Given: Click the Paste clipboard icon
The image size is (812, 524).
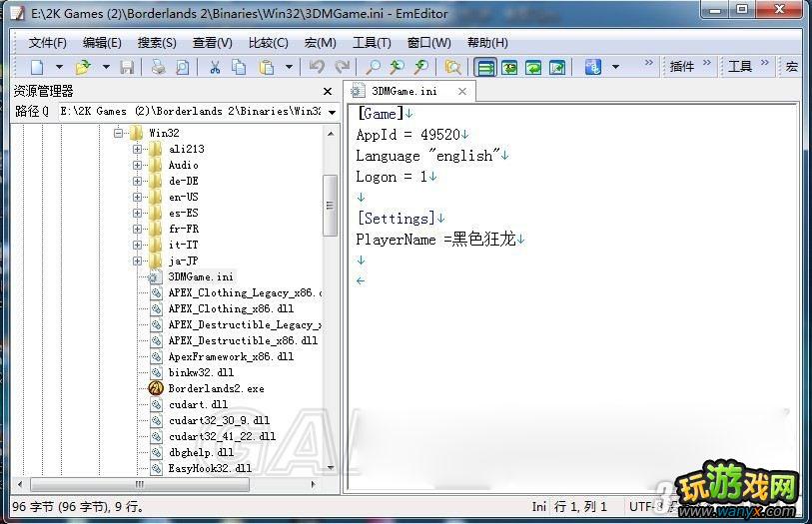Looking at the screenshot, I should [267, 67].
